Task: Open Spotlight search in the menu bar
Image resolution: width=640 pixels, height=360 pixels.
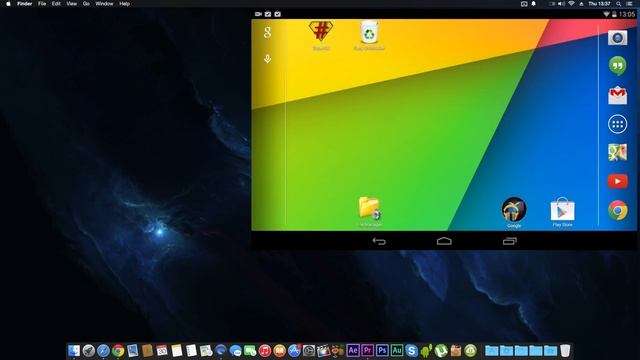Action: coord(619,4)
